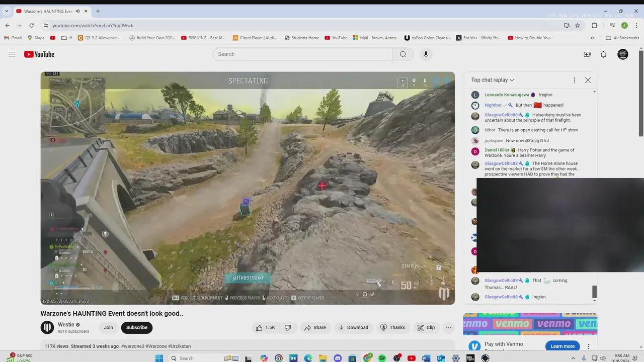Open more actions under the video

tap(449, 327)
